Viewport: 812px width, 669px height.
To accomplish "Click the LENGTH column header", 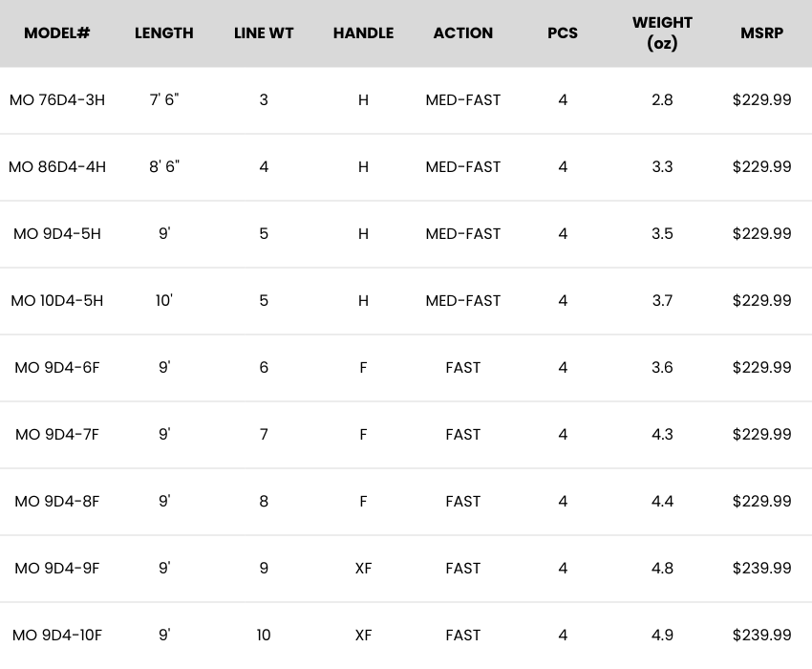I will tap(164, 32).
